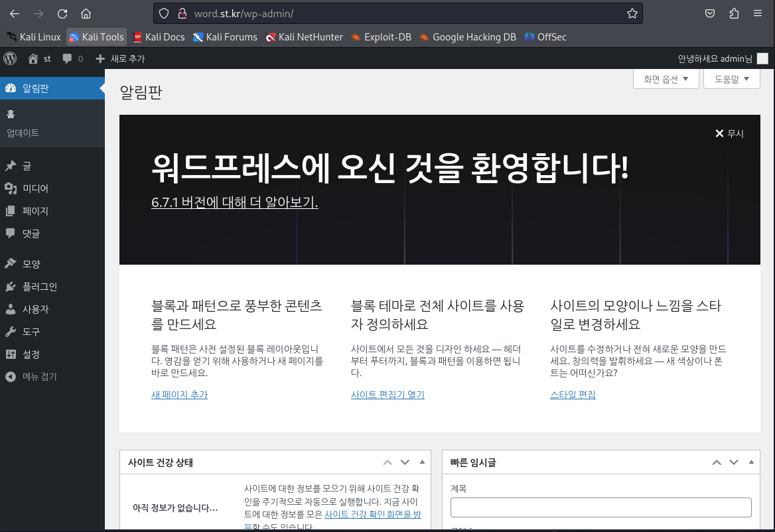Open the 6.7.1 version details link
Image resolution: width=775 pixels, height=532 pixels.
pyautogui.click(x=235, y=202)
